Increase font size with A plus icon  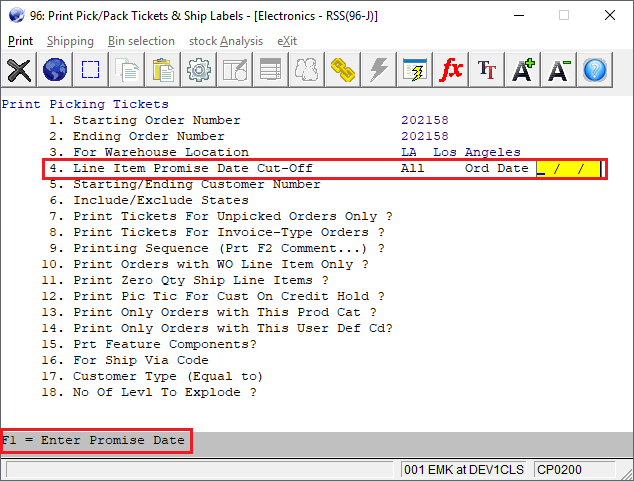[523, 70]
